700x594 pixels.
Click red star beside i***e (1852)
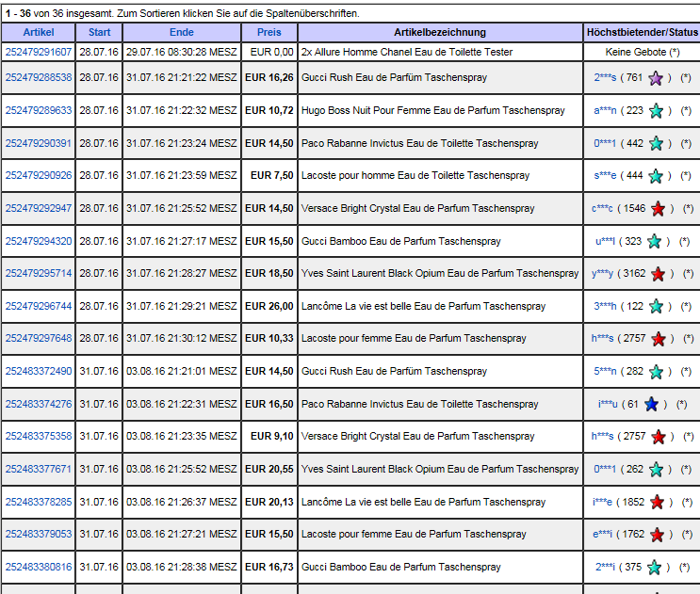tap(657, 502)
